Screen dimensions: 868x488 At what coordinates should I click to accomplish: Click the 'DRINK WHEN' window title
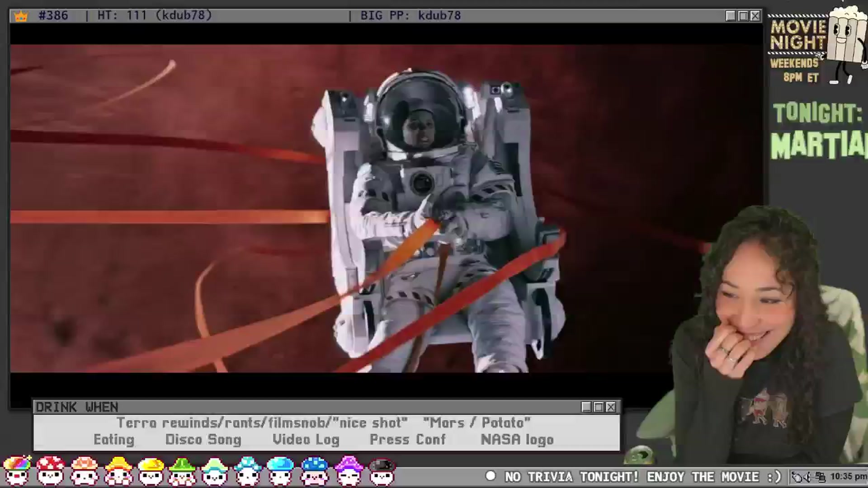point(77,407)
